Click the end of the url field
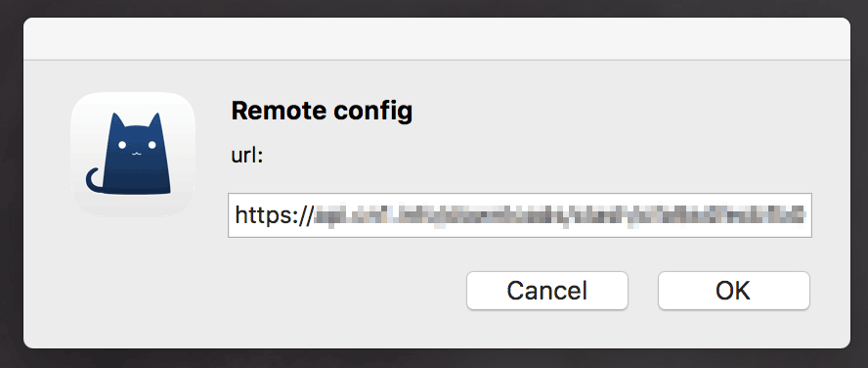The height and width of the screenshot is (368, 868). coord(807,215)
